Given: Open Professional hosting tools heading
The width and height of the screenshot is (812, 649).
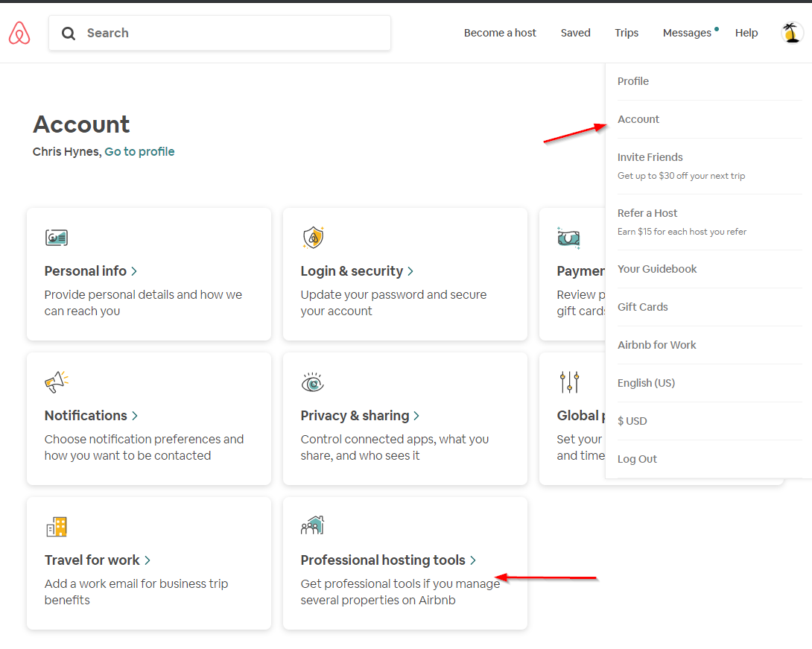Looking at the screenshot, I should point(387,560).
